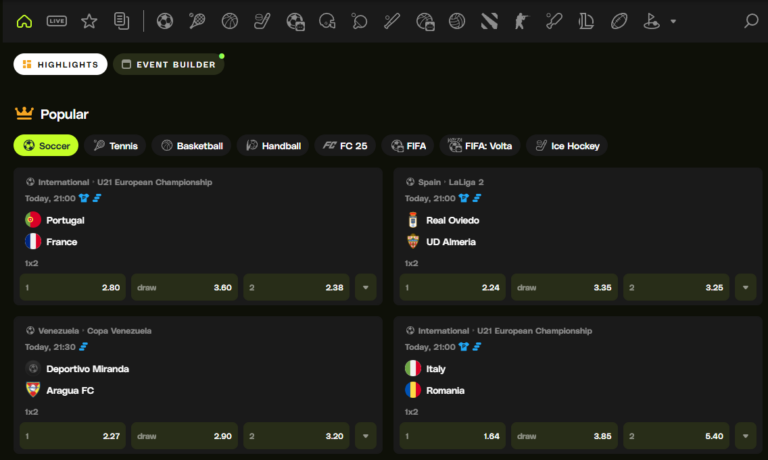Bet on Italy win at 1.64
This screenshot has height=460, width=768.
point(453,436)
